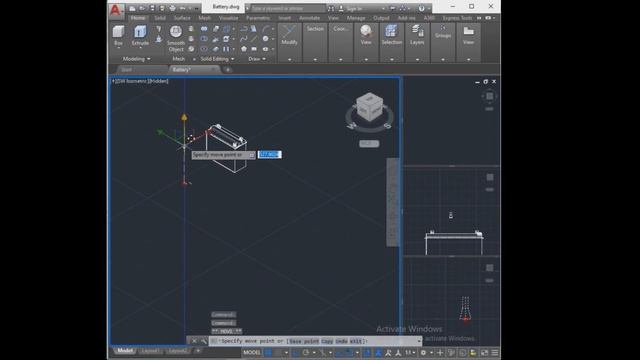This screenshot has width=640, height=360.
Task: Click the Workspace Switching gear icon
Action: 423,352
